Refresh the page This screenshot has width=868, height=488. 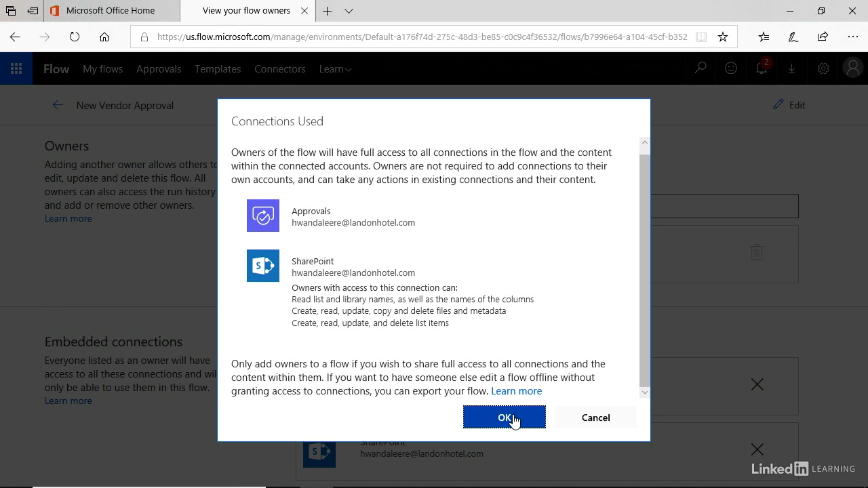(75, 37)
